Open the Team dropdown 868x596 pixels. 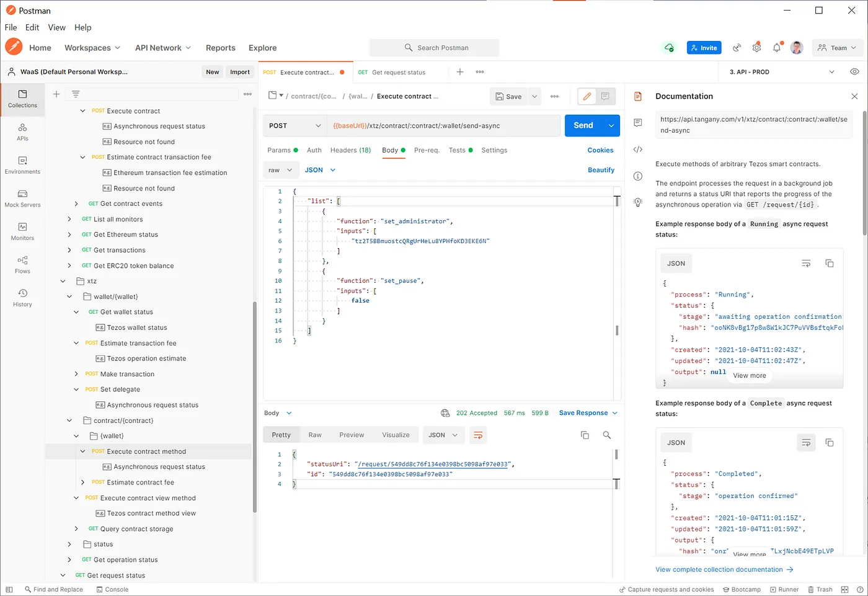point(837,48)
